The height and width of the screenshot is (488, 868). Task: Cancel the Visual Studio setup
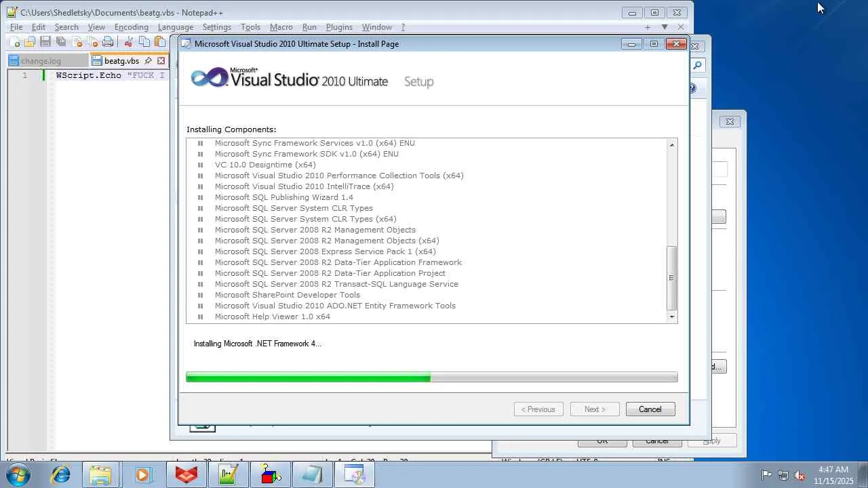coord(650,409)
